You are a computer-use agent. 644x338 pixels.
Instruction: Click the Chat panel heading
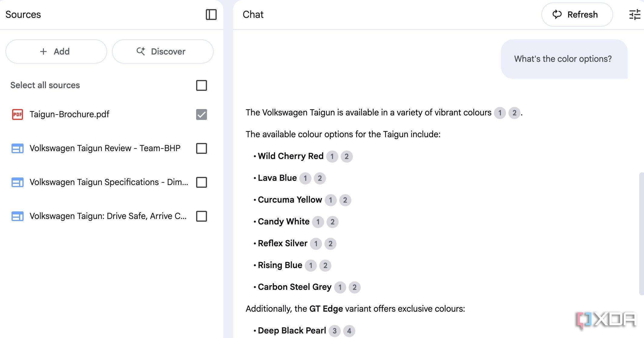coord(253,15)
